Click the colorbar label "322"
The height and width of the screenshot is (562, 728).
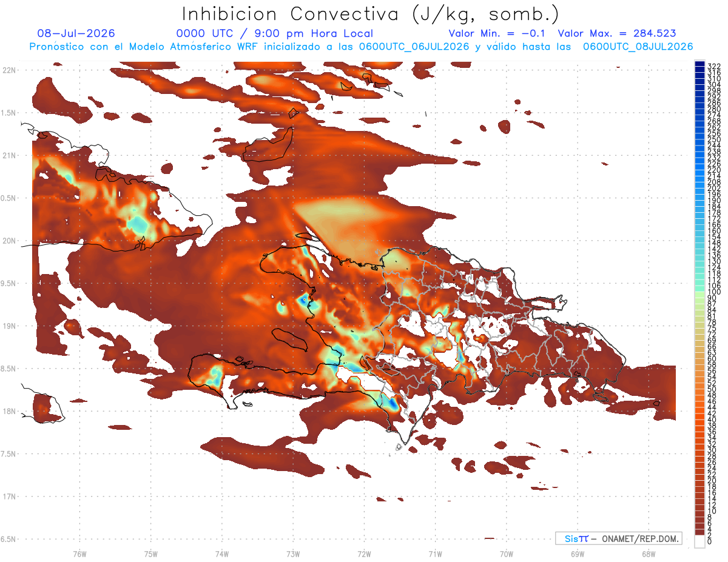[x=714, y=66]
